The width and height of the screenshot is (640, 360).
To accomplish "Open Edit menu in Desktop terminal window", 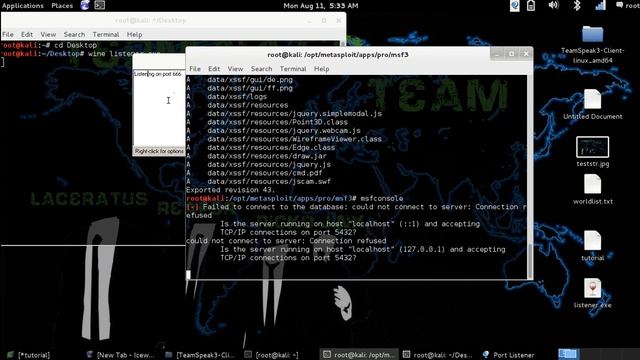I will point(27,35).
